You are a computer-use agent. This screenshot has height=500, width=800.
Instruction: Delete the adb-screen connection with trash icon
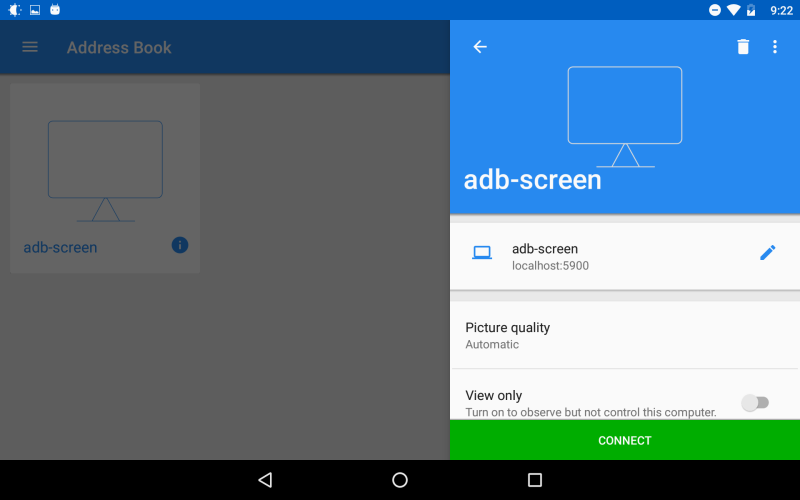pyautogui.click(x=743, y=47)
